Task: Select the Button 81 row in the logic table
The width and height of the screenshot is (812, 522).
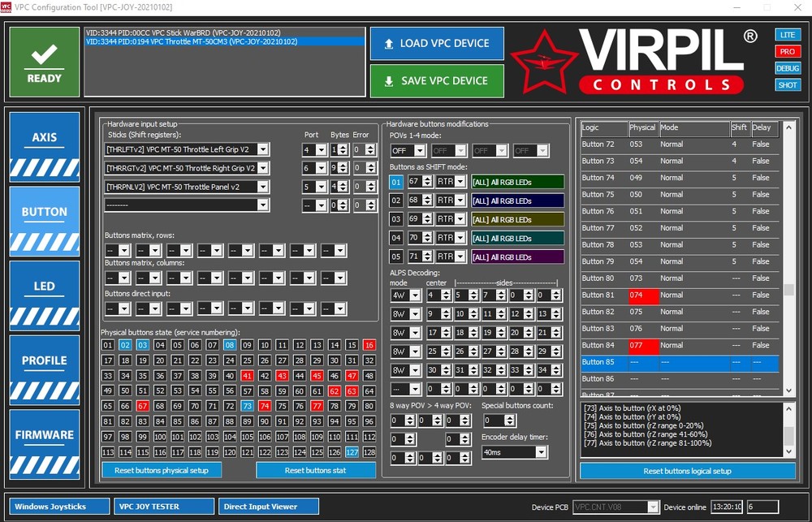Action: pos(680,296)
